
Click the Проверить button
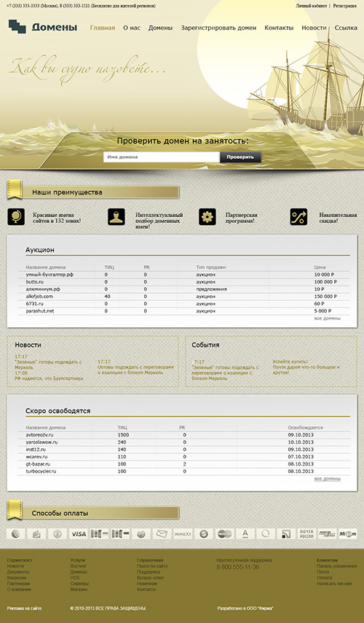click(x=240, y=157)
